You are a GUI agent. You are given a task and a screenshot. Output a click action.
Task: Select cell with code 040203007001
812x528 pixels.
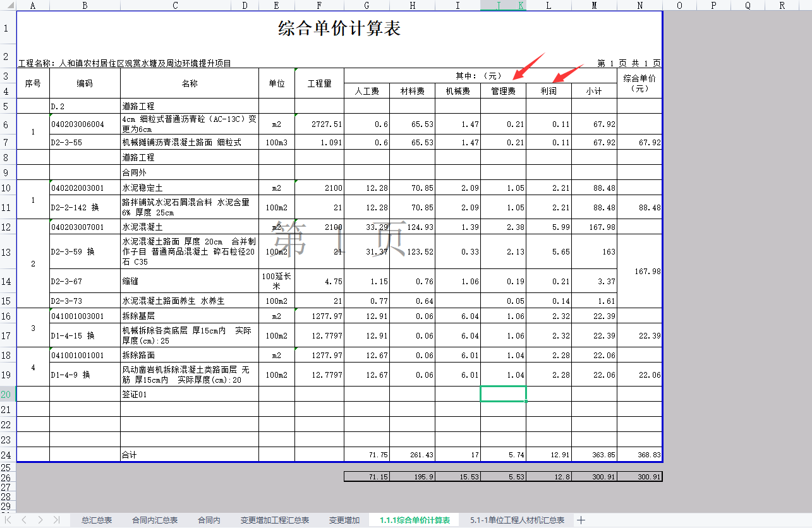pyautogui.click(x=85, y=227)
